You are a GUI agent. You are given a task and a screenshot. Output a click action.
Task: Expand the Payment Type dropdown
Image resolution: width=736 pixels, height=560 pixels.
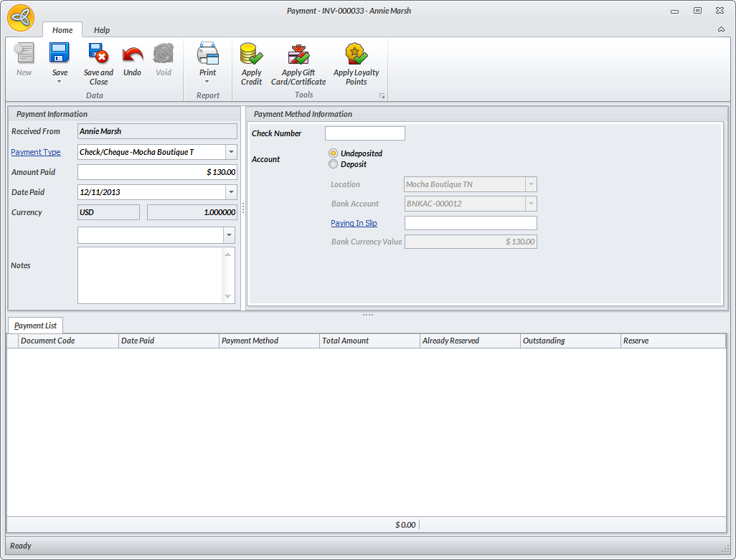(x=230, y=152)
